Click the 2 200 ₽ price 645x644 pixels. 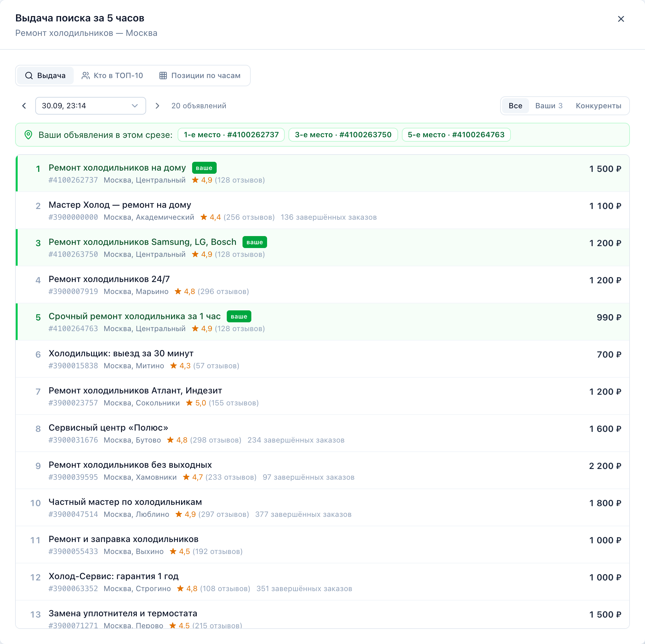coord(605,466)
